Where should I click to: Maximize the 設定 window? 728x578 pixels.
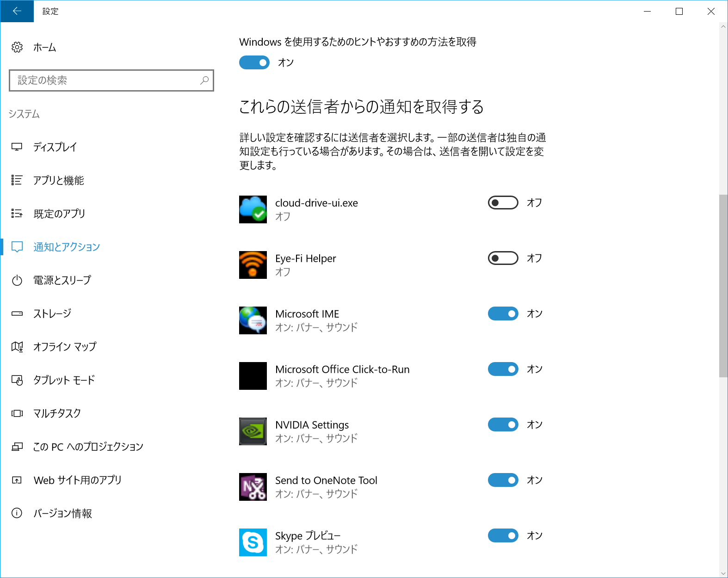coord(679,11)
